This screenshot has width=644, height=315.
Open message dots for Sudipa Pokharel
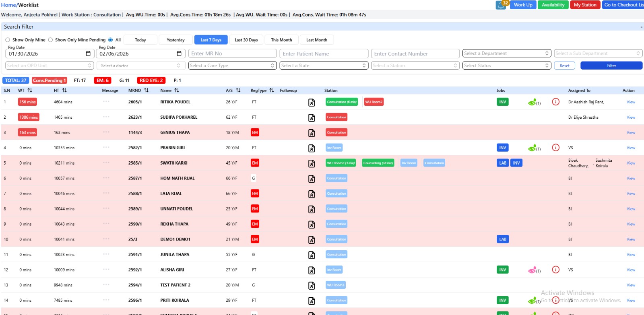coord(106,117)
